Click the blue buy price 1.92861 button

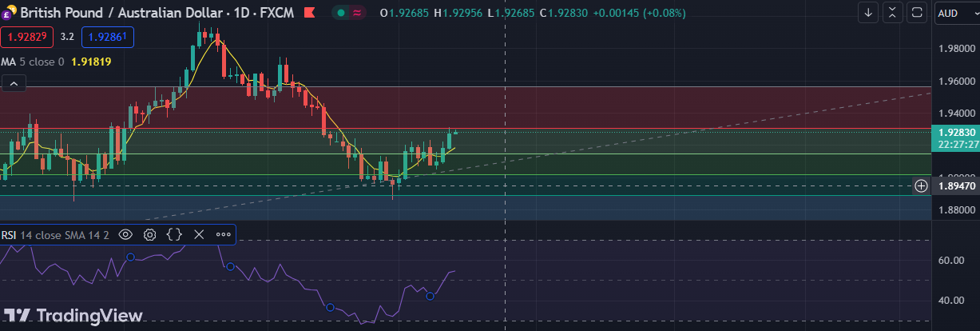[x=107, y=37]
